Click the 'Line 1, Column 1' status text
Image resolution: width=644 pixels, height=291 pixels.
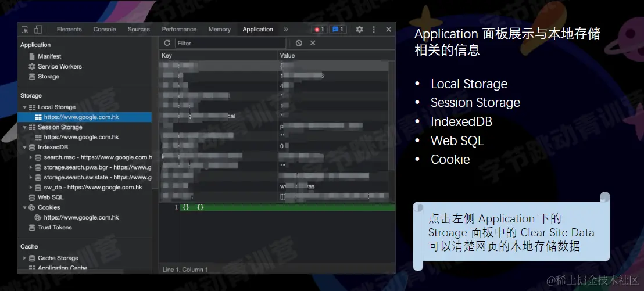185,270
